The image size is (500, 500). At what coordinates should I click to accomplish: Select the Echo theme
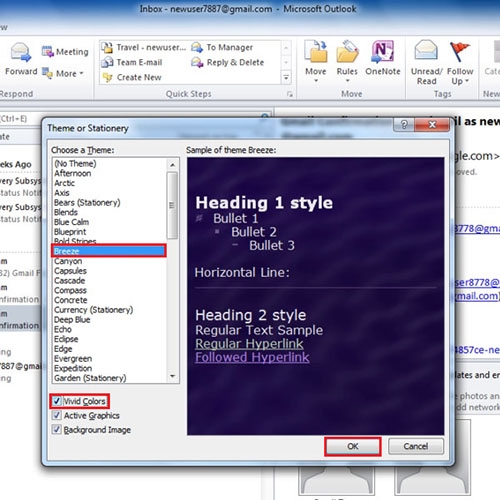[x=63, y=329]
